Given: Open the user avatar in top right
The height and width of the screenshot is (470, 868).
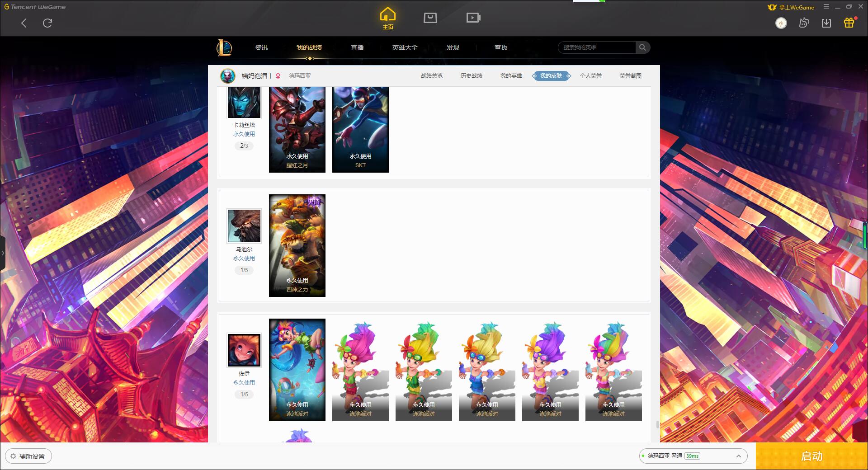Looking at the screenshot, I should click(781, 23).
